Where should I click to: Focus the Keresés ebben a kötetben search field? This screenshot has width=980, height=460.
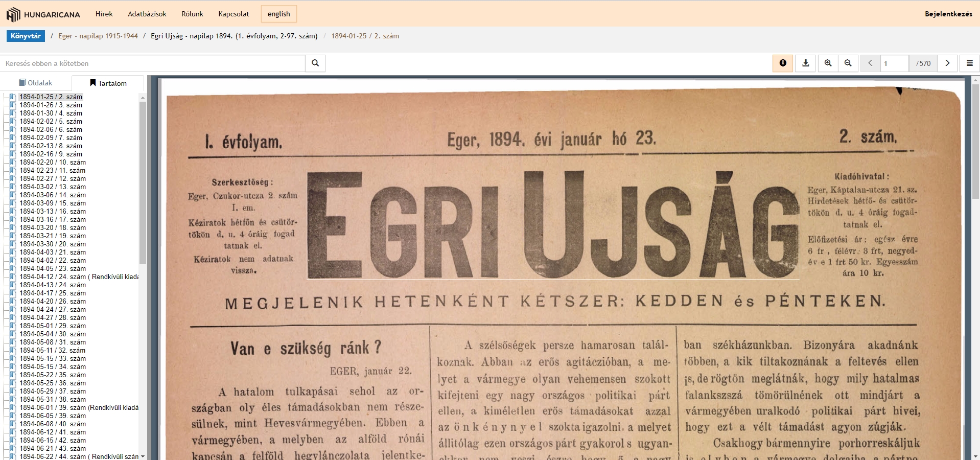(153, 63)
